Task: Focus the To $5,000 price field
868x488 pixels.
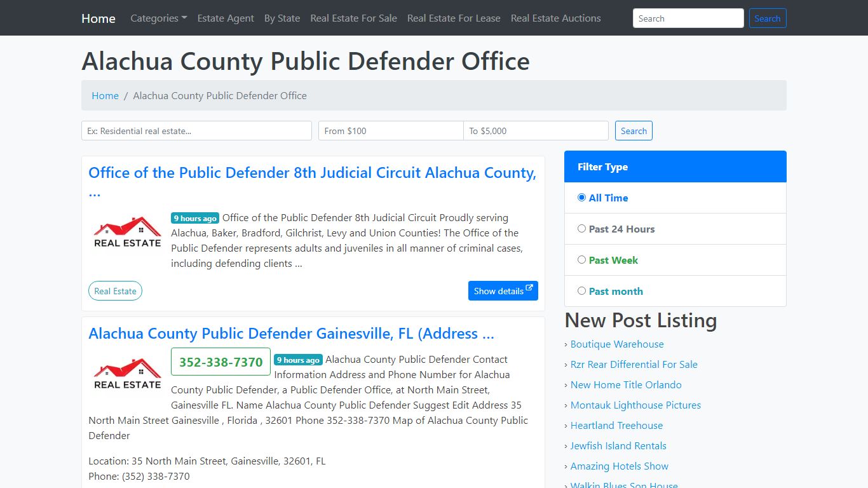Action: (536, 131)
